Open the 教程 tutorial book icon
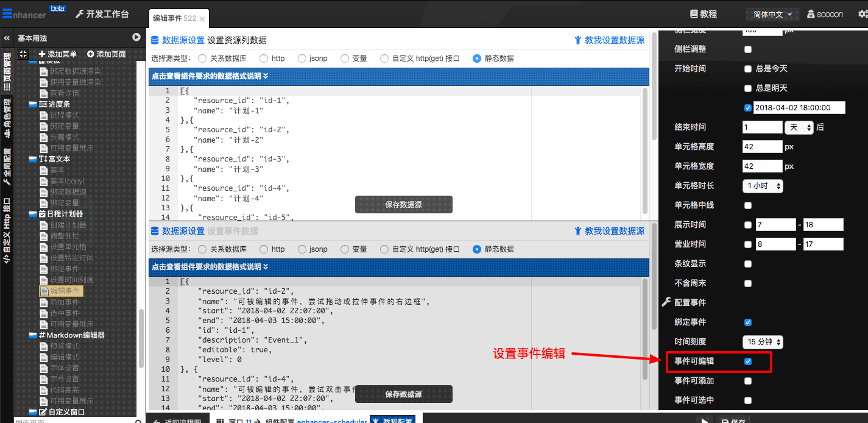Screen dimensions: 868x423 (x=694, y=14)
